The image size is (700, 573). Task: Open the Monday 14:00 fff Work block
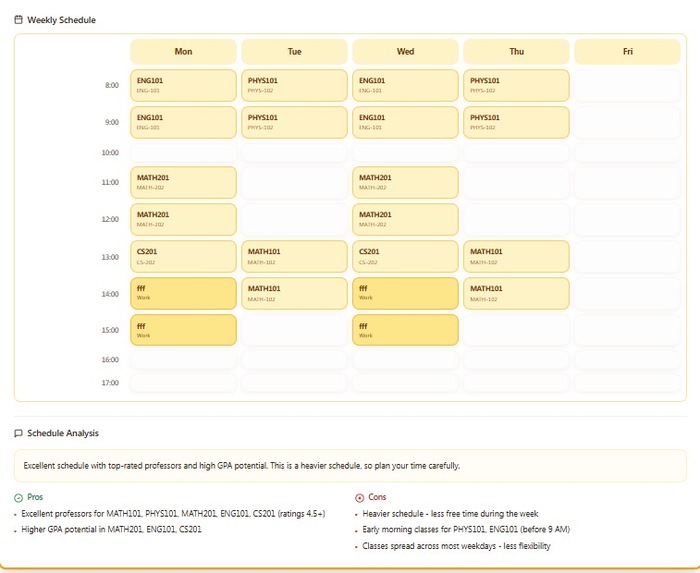click(183, 294)
